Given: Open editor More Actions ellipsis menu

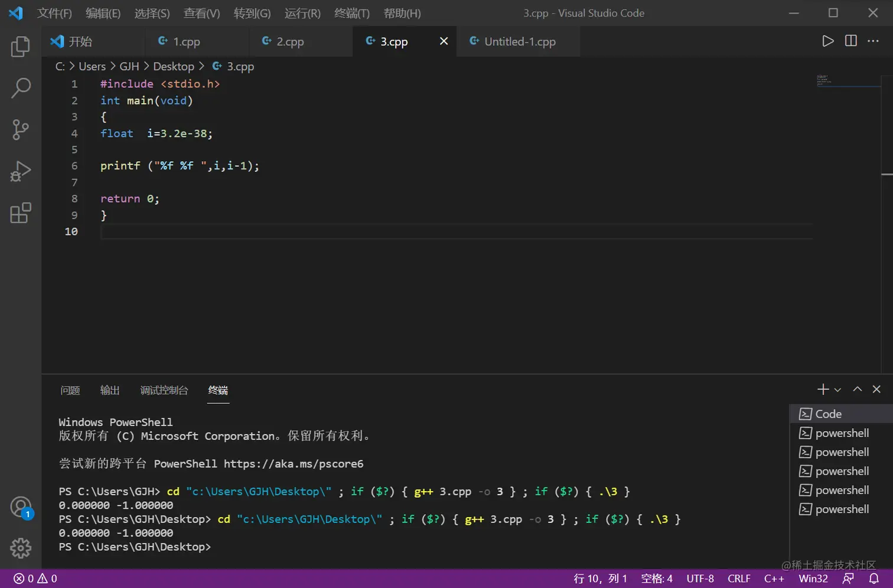Looking at the screenshot, I should click(x=873, y=41).
